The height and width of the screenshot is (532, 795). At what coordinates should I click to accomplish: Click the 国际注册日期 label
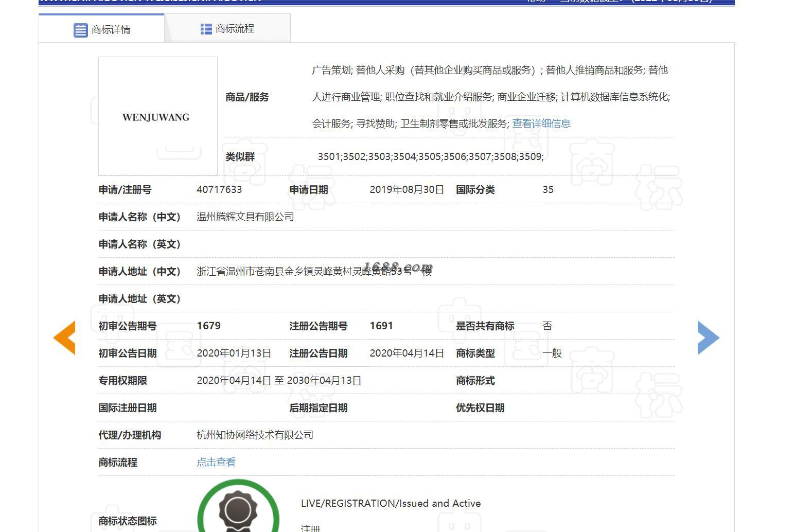click(x=128, y=407)
